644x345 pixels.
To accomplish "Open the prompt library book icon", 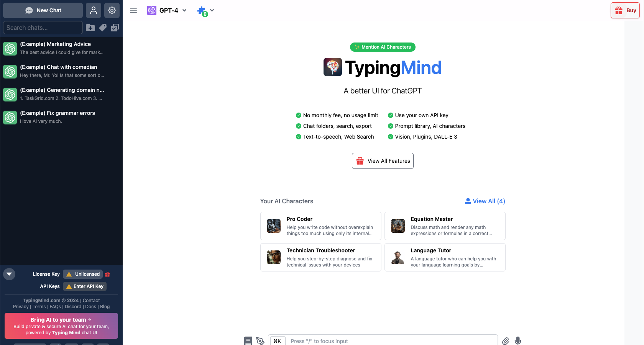I will pos(248,341).
